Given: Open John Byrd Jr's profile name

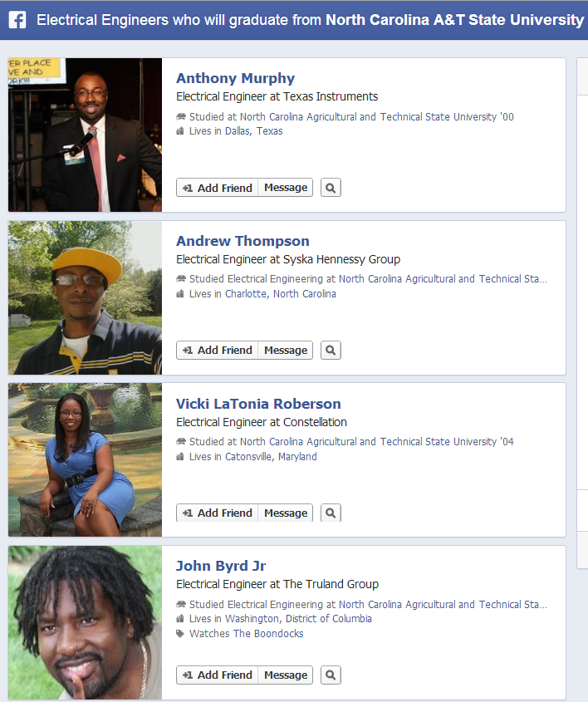Looking at the screenshot, I should coord(221,566).
